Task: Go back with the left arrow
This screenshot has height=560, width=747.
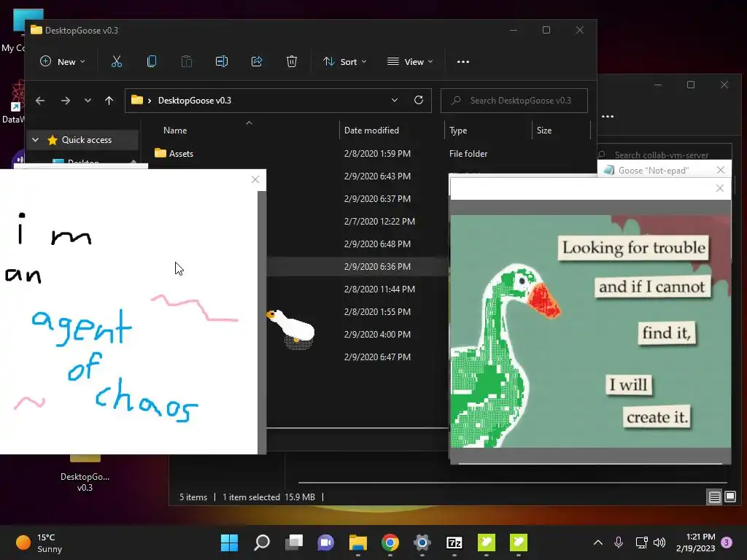Action: pos(40,101)
